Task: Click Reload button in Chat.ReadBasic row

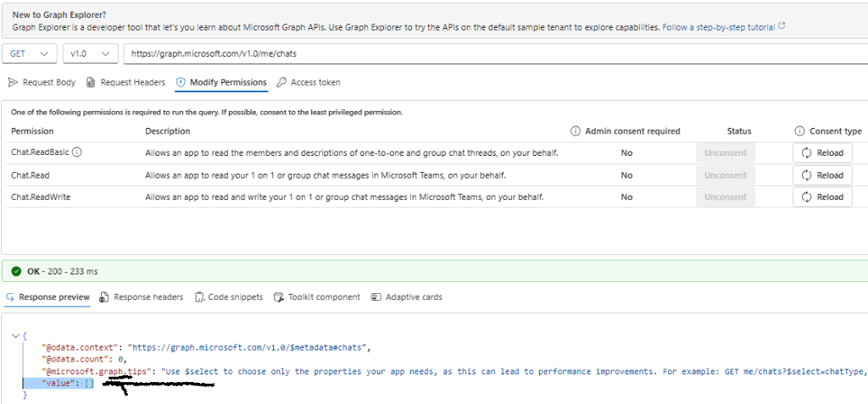Action: click(822, 152)
